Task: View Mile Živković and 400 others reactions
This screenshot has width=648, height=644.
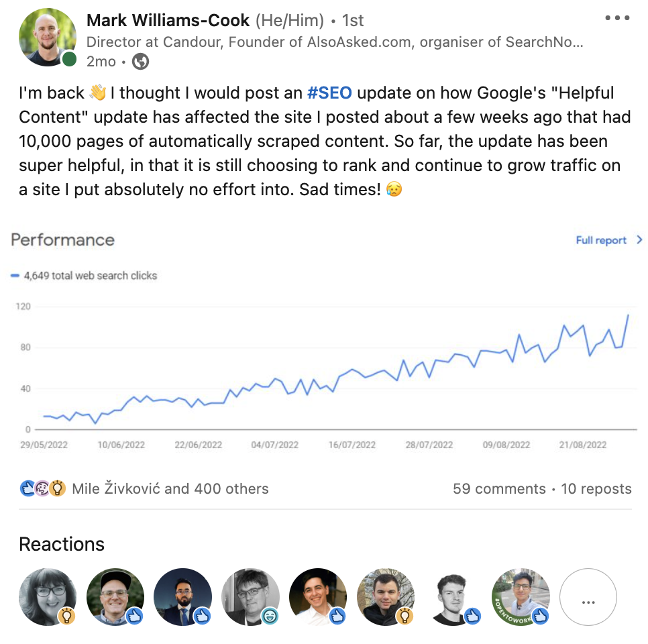Action: (x=170, y=488)
